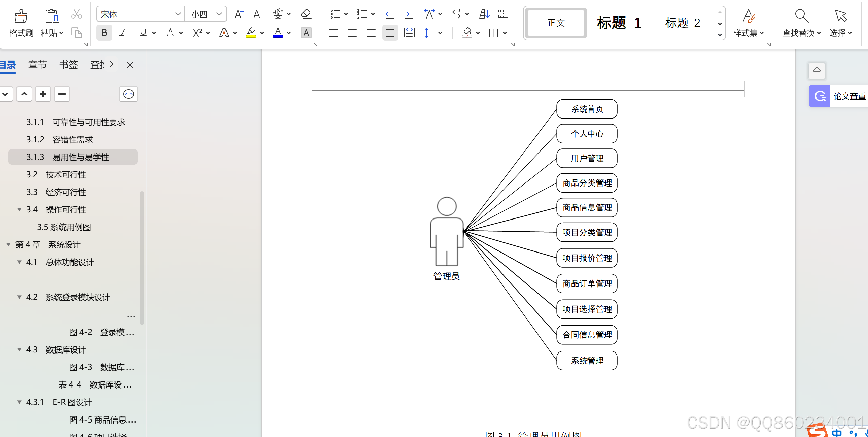Viewport: 868px width, 437px height.
Task: Collapse the 第4章 系统设计 tree node
Action: (9, 244)
